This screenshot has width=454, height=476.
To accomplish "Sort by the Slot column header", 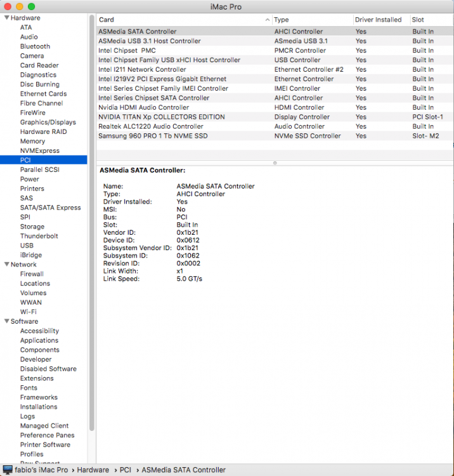I will pyautogui.click(x=432, y=20).
